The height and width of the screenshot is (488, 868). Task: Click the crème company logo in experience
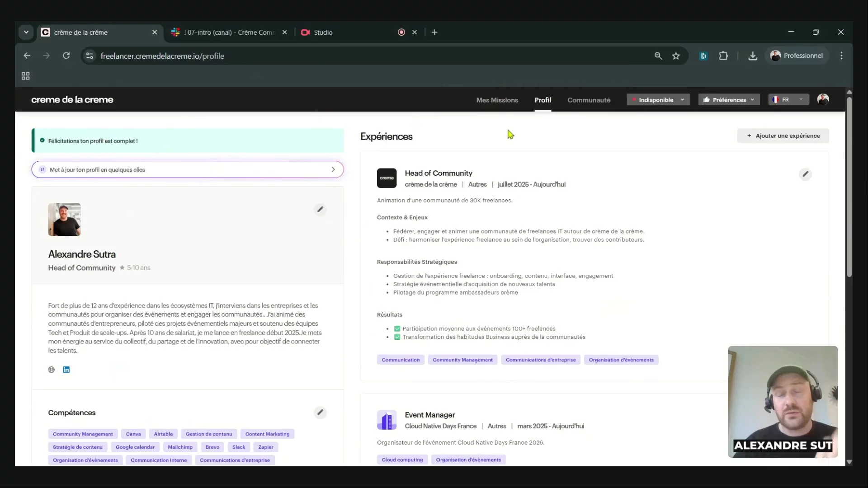387,178
